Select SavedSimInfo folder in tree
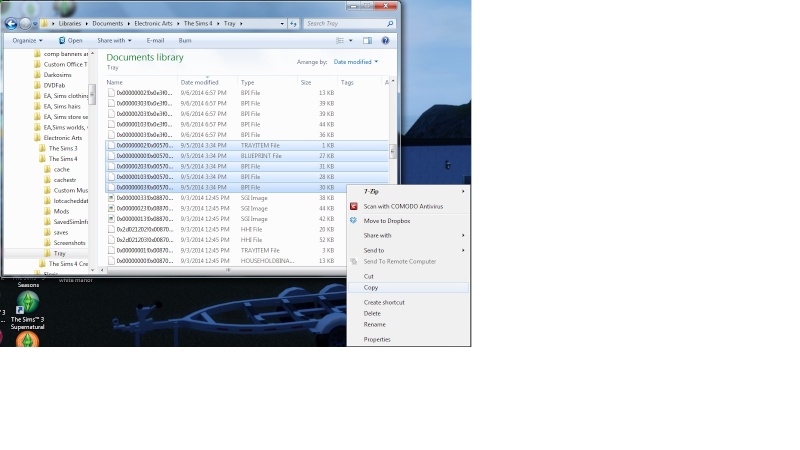Image resolution: width=800 pixels, height=450 pixels. (x=70, y=222)
